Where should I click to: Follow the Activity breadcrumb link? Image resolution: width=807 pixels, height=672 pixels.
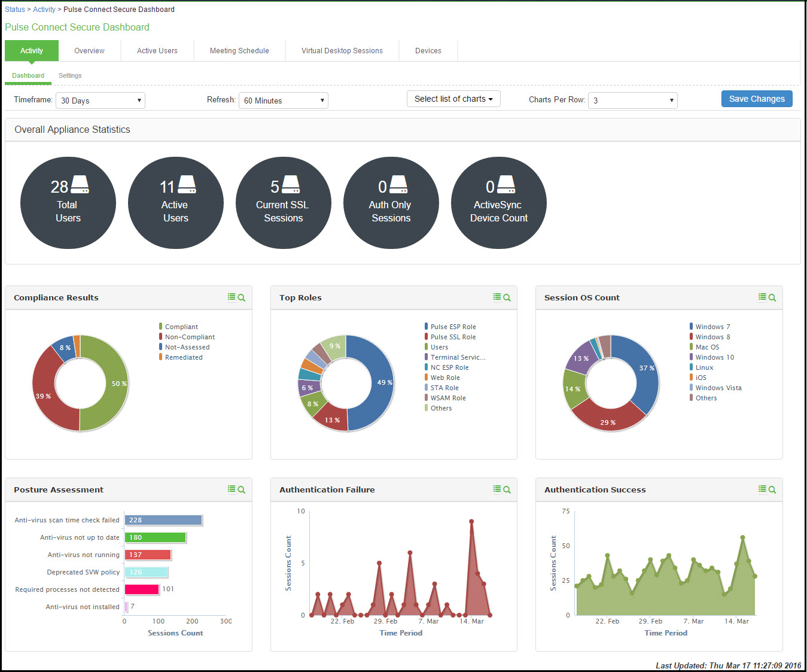(x=44, y=10)
